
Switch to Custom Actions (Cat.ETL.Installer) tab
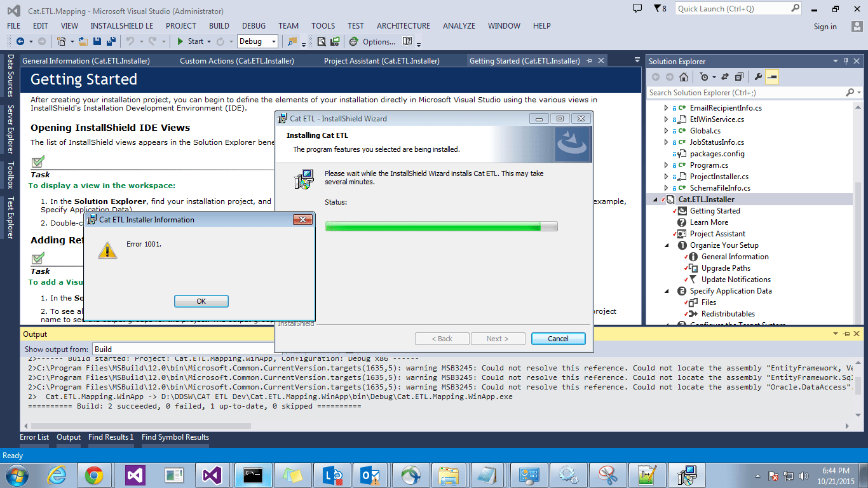[x=237, y=61]
